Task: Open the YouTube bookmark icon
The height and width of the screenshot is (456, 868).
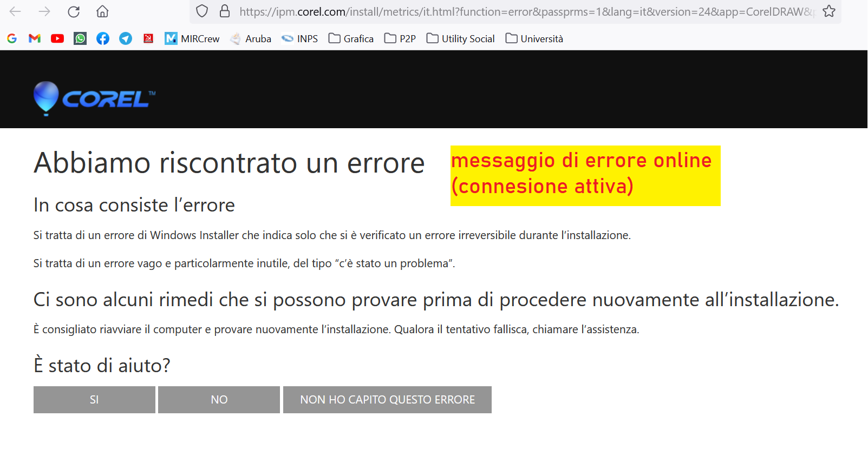Action: (x=57, y=38)
